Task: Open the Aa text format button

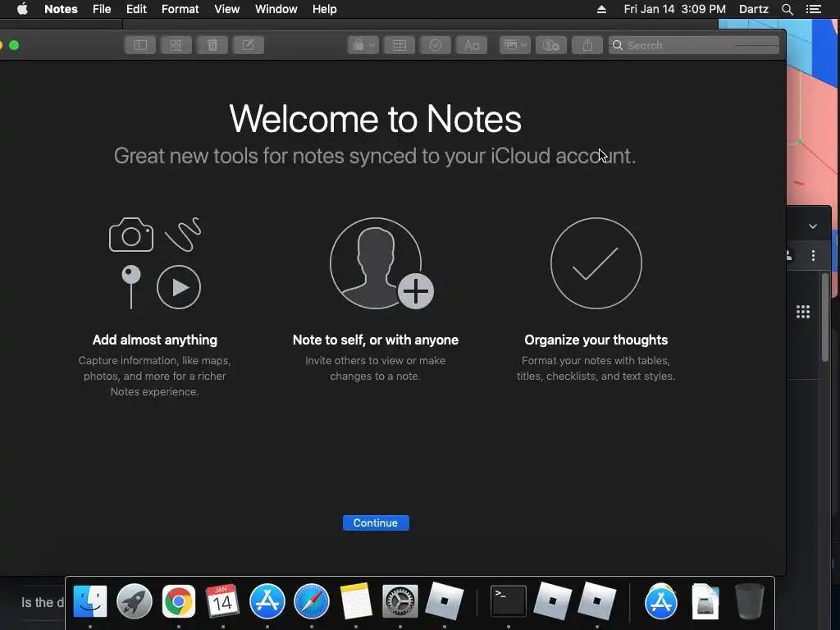Action: tap(472, 46)
